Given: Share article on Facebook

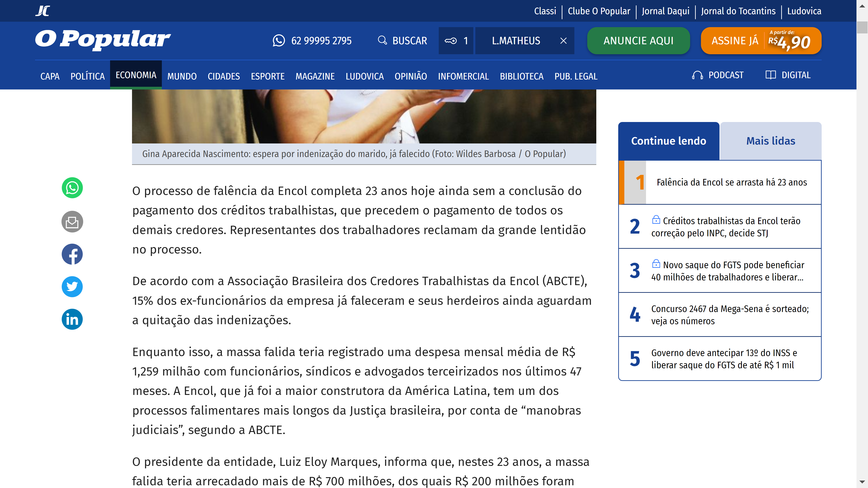Looking at the screenshot, I should coord(72,254).
